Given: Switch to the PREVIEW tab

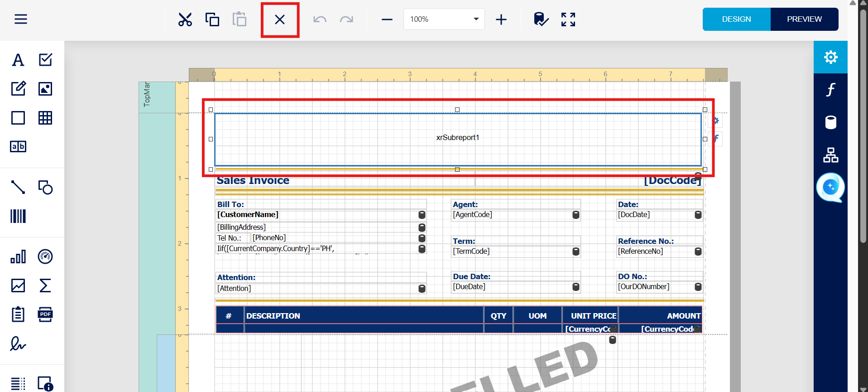Looking at the screenshot, I should coord(804,19).
